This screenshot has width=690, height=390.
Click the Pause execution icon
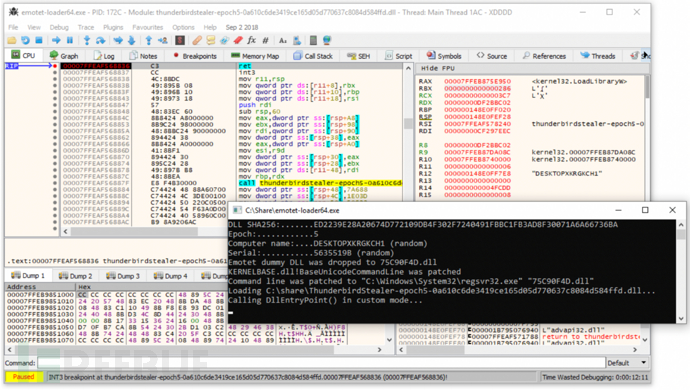70,40
